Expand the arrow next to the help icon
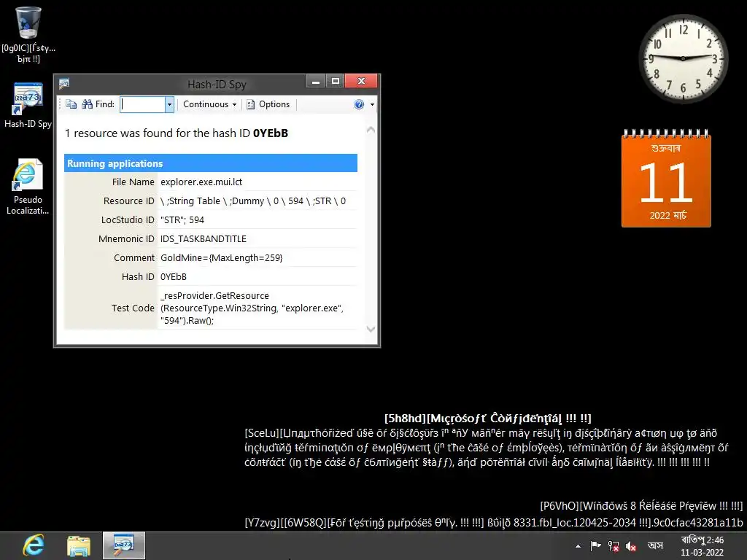Screen dimensions: 747x560 pos(372,104)
